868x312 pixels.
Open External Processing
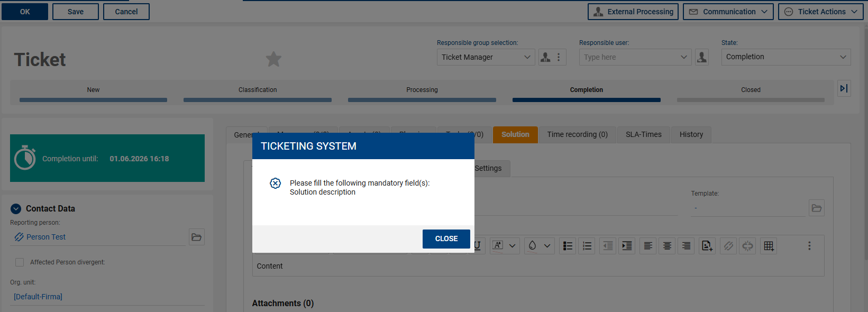[633, 12]
